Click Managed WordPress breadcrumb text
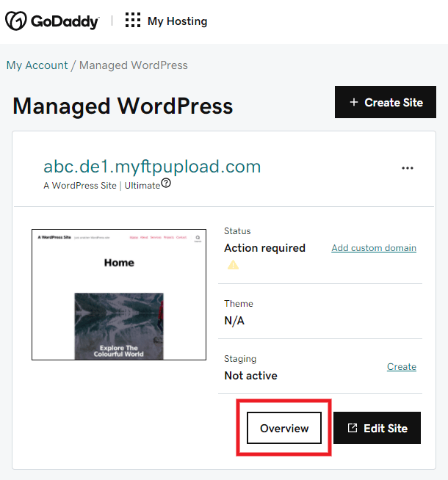Image resolution: width=448 pixels, height=480 pixels. click(x=134, y=65)
